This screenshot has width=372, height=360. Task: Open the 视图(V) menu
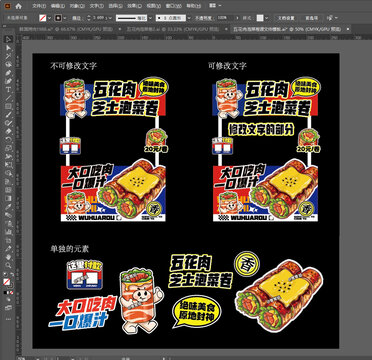tap(154, 6)
